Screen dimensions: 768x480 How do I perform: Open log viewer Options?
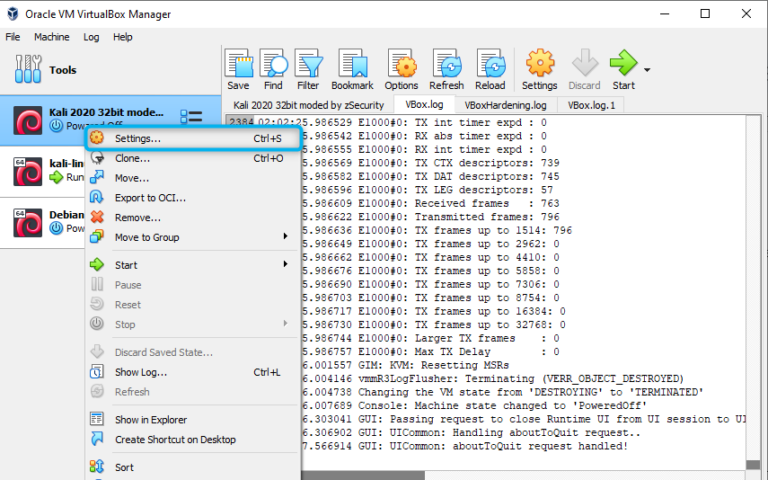point(401,69)
